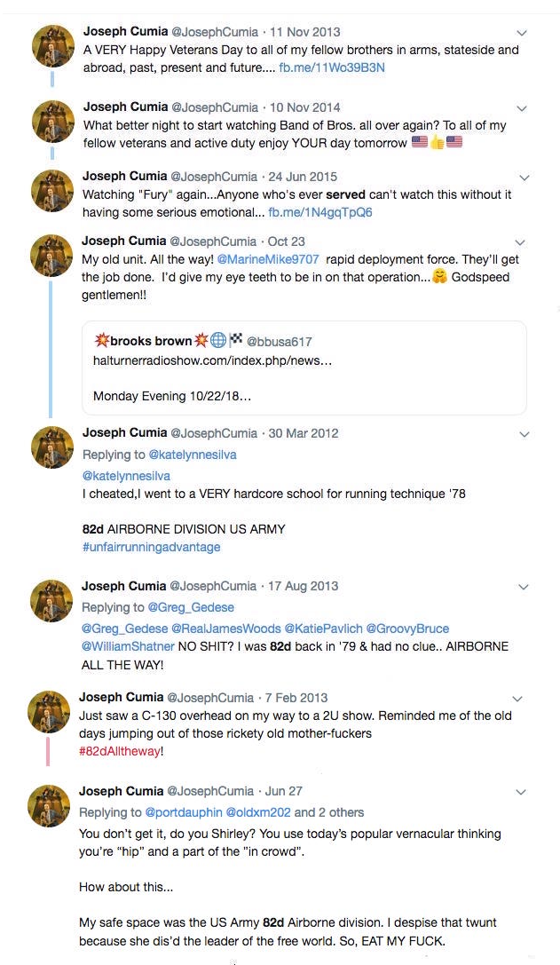Image resolution: width=560 pixels, height=965 pixels.
Task: Click avatar on Jun 27 tweet
Action: 50,806
